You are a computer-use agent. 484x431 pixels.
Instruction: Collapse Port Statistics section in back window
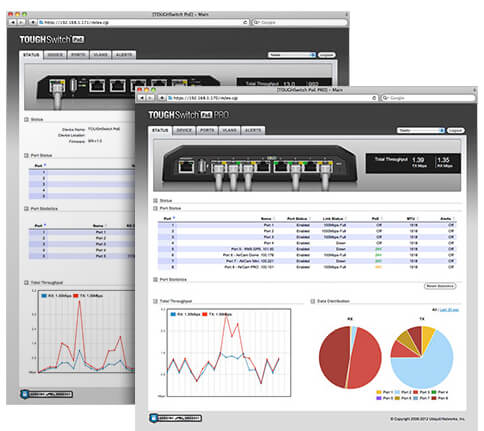pos(26,209)
